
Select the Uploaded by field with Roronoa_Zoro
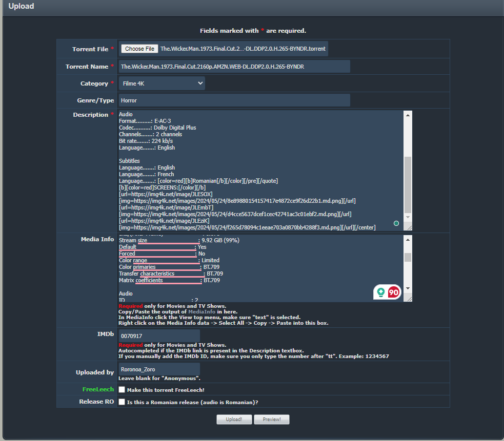click(159, 369)
